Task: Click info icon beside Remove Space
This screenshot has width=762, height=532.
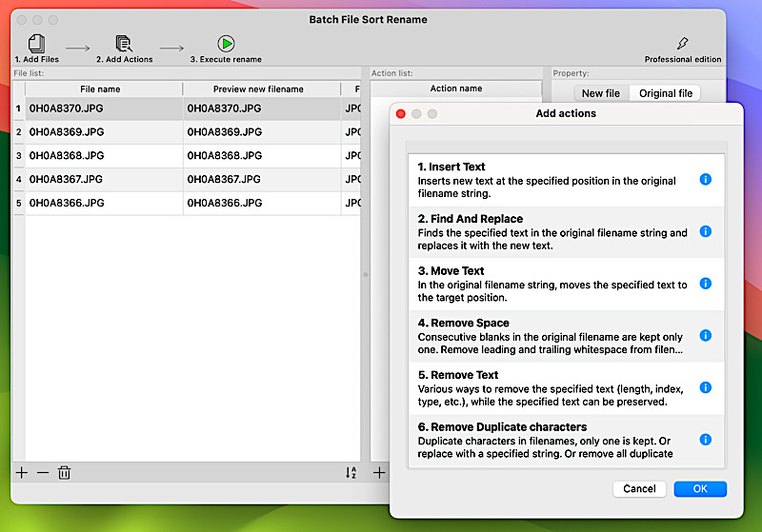Action: pyautogui.click(x=705, y=336)
